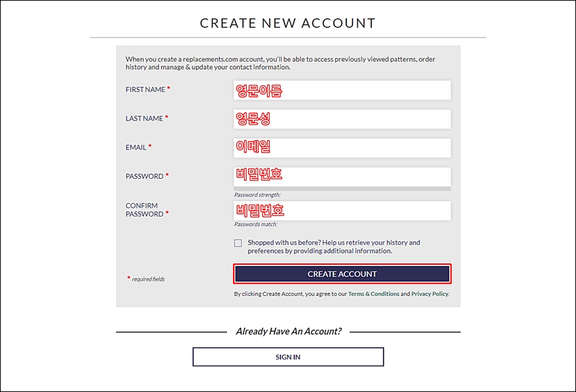Click the 'Already Have An Account?' text
576x392 pixels.
(289, 332)
